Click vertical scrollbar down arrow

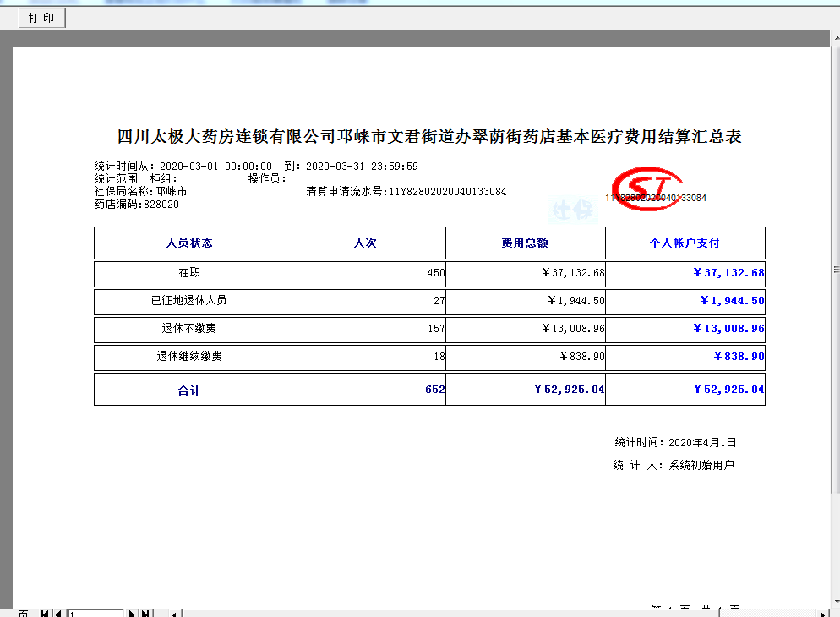(835, 602)
